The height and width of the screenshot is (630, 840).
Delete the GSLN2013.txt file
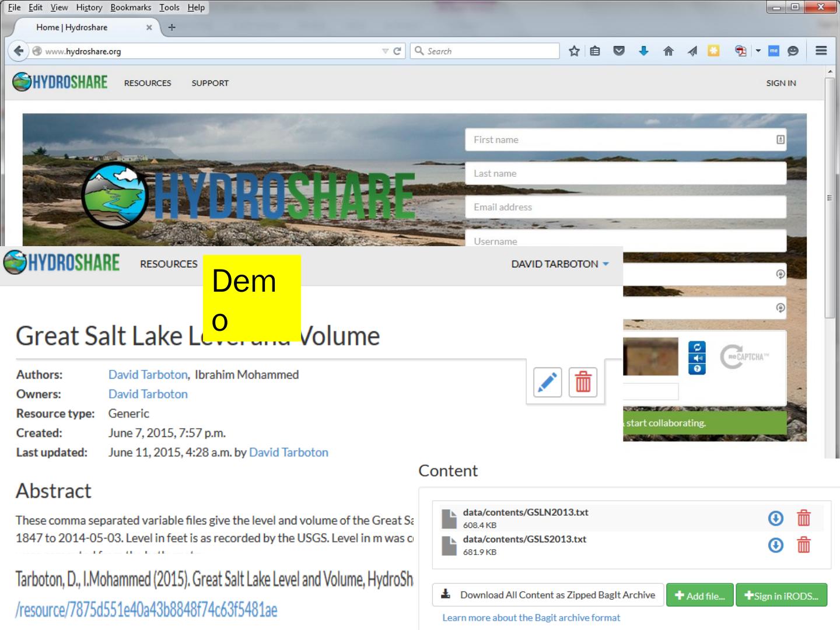pyautogui.click(x=804, y=518)
